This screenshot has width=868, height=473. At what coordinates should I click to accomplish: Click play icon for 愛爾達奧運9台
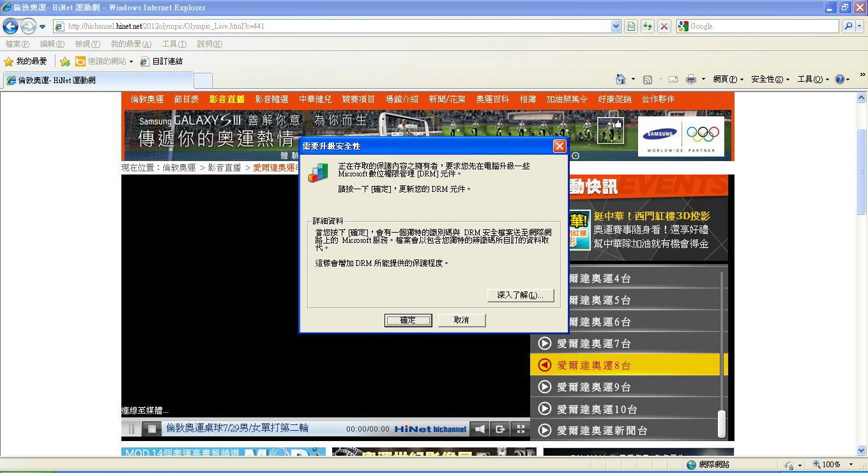545,387
